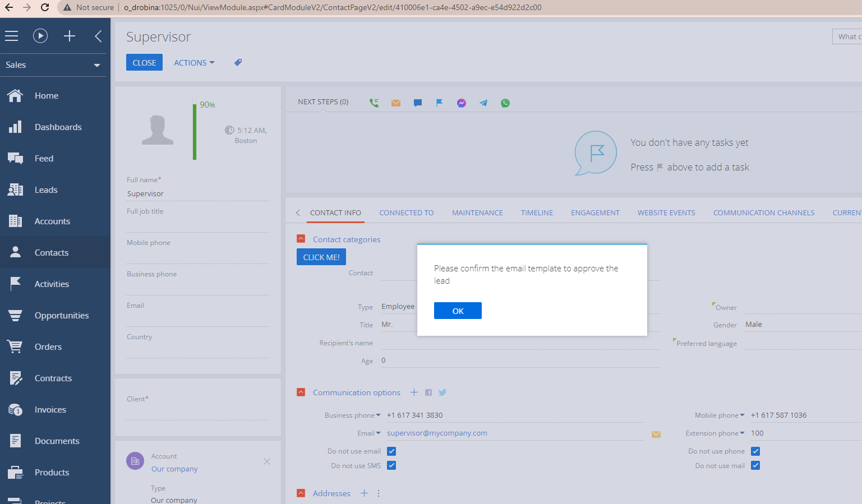Switch to the Timeline tab

click(x=537, y=213)
